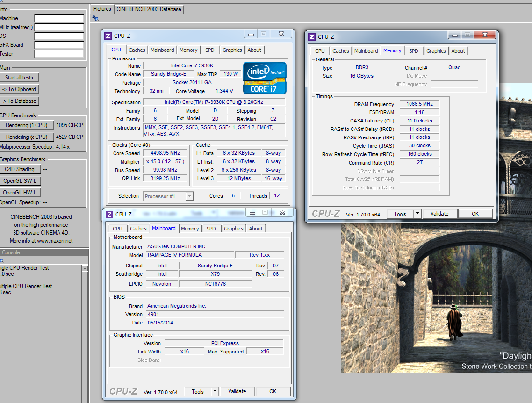Click the pin icon below the Pictures tab
532x403 pixels.
point(96,18)
